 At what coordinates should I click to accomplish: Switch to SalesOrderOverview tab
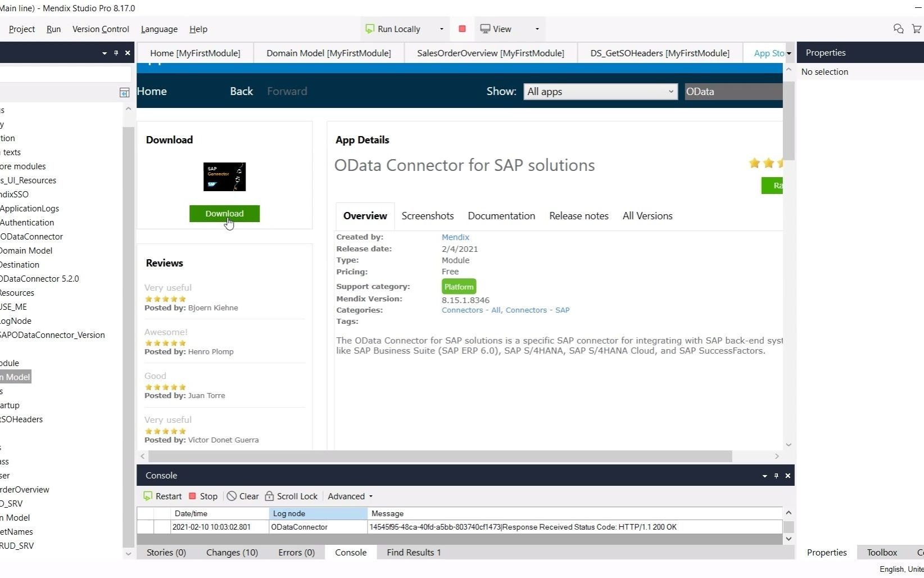click(491, 53)
